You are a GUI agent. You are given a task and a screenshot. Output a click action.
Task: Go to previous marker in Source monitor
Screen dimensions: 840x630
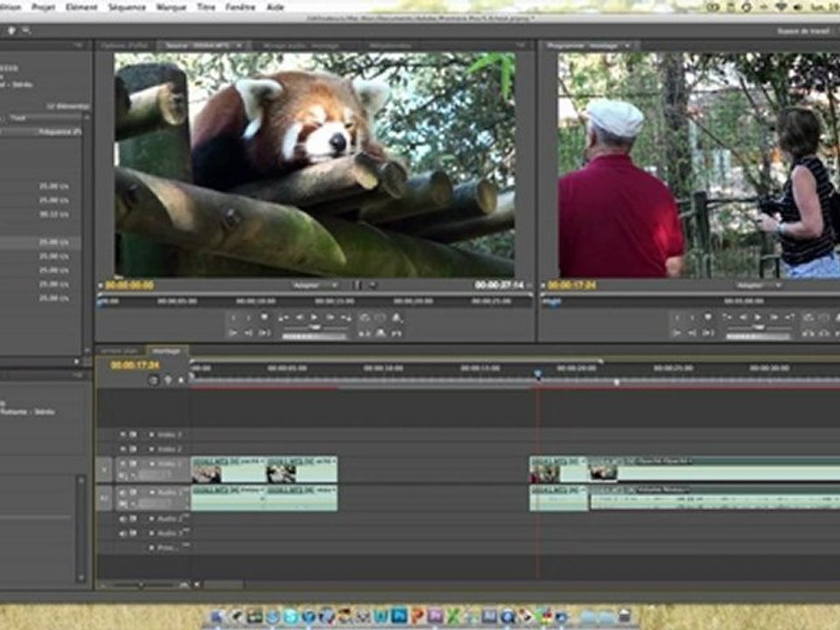(283, 318)
